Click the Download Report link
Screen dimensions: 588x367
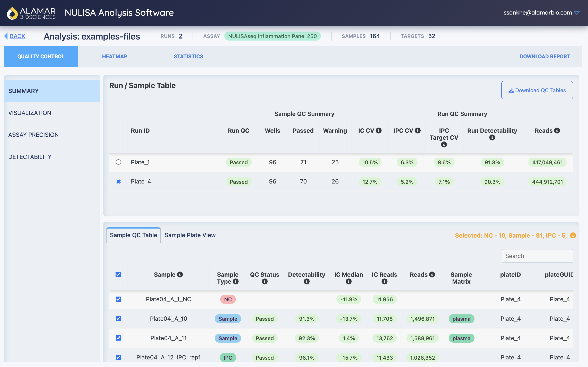(x=545, y=57)
